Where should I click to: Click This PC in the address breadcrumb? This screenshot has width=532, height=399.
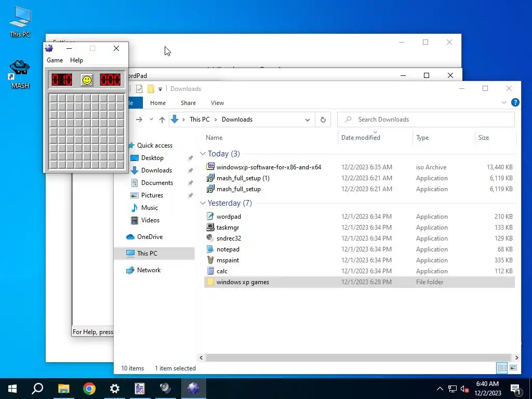(199, 119)
